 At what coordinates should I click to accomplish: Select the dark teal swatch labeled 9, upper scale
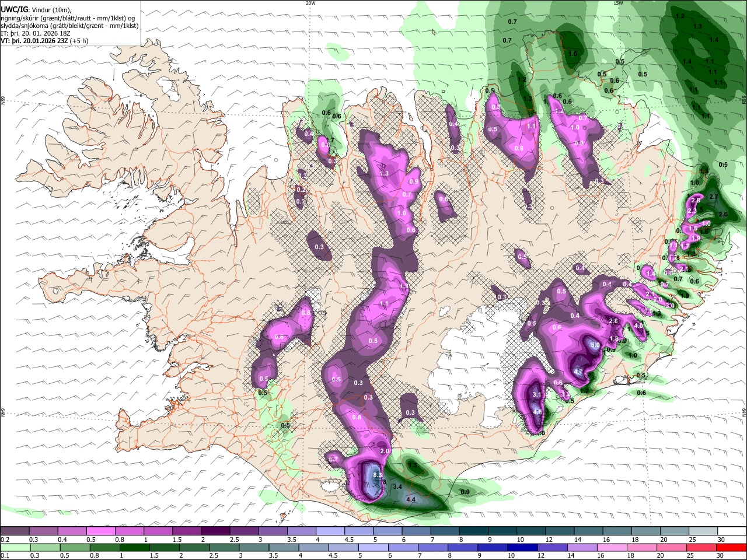tap(502, 531)
